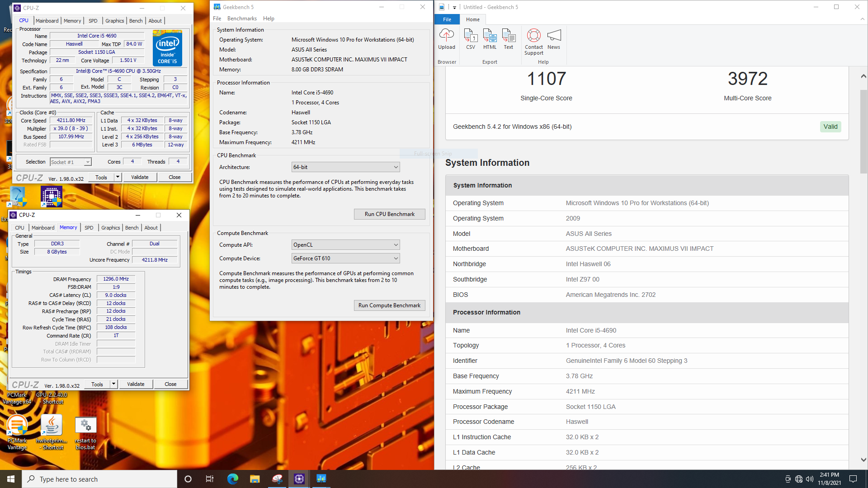
Task: Click Tools button in lower CPU-Z window
Action: click(97, 384)
